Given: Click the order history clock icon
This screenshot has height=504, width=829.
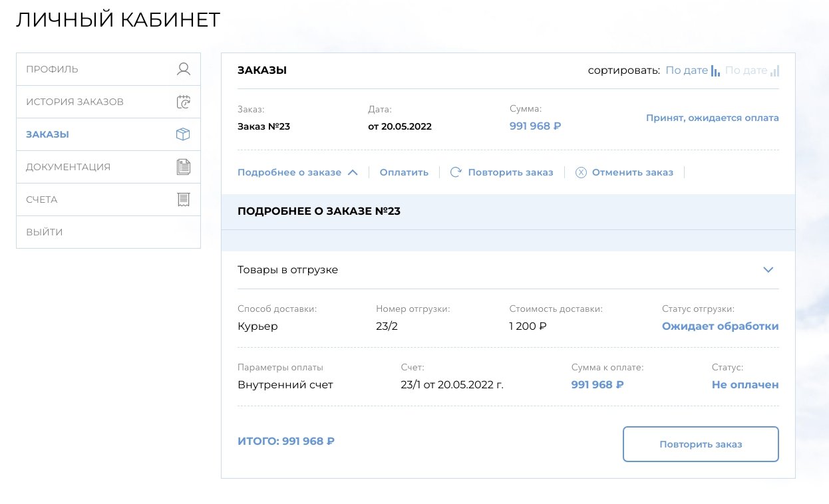Looking at the screenshot, I should pyautogui.click(x=184, y=102).
